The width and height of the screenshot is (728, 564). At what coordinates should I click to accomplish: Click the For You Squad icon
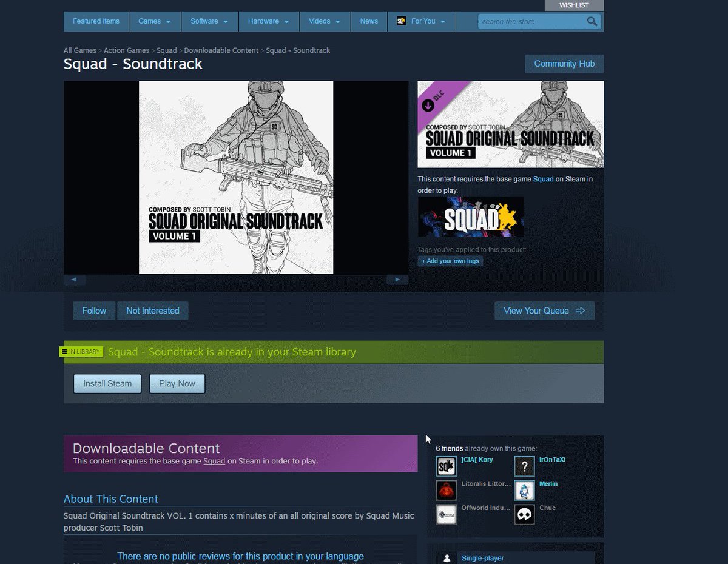[x=401, y=21]
